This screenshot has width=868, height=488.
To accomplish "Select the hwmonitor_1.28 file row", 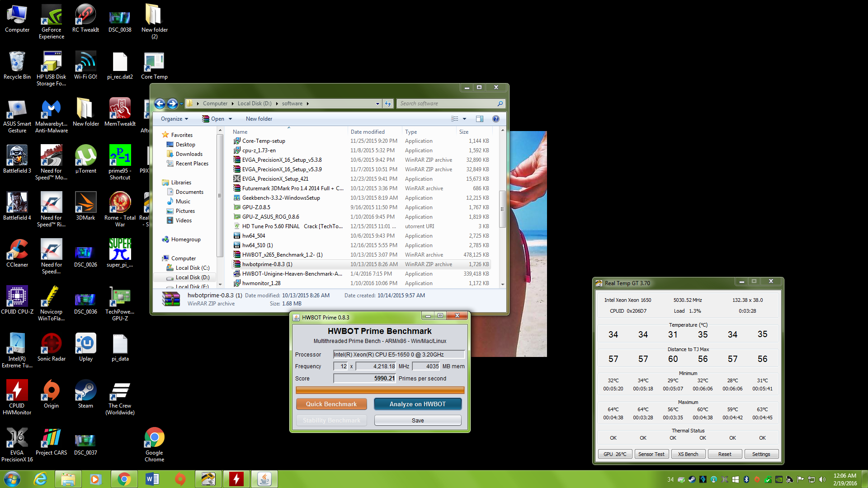I will click(x=361, y=283).
